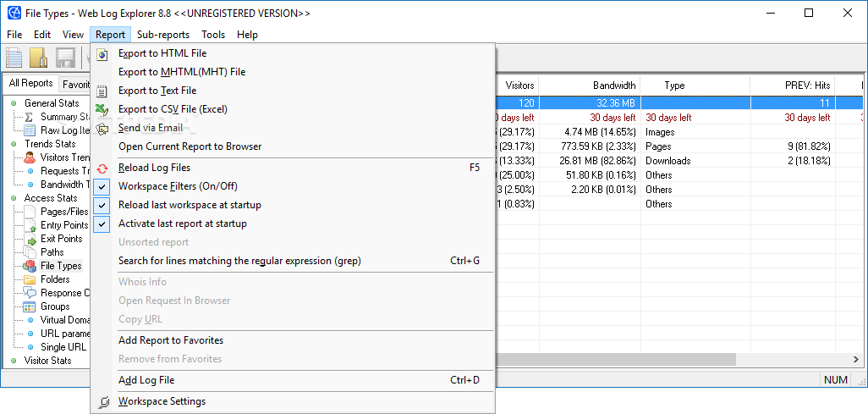Screen dimensions: 868x414
Task: Collapse the Trends Stats tree node
Action: click(14, 144)
